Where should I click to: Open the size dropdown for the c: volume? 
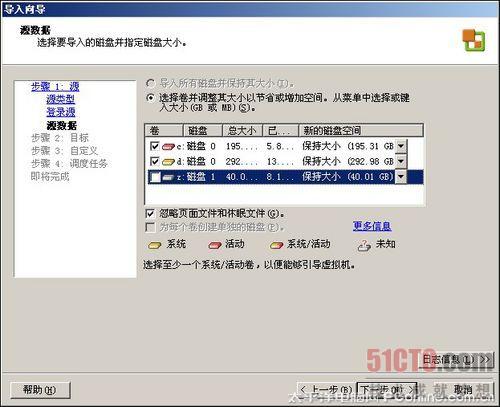[401, 146]
